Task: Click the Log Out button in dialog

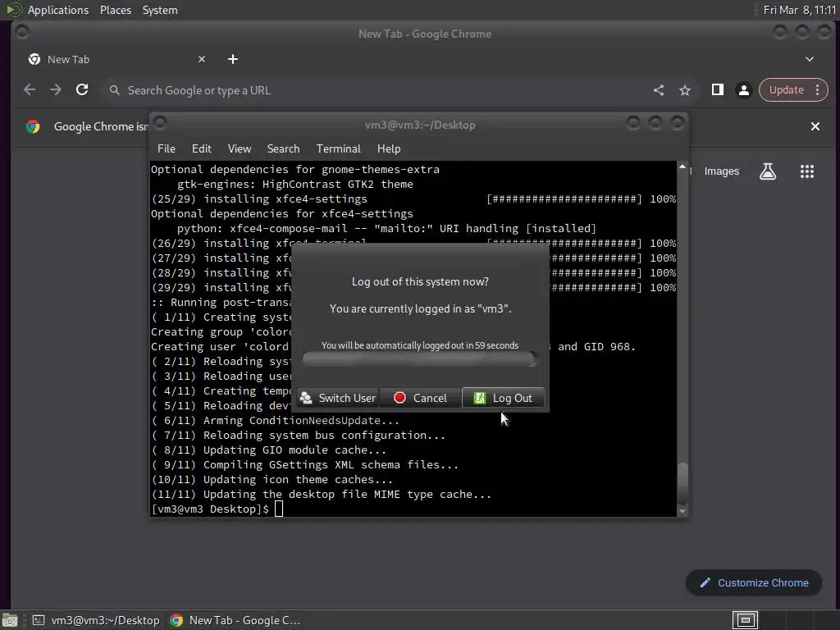Action: click(503, 398)
